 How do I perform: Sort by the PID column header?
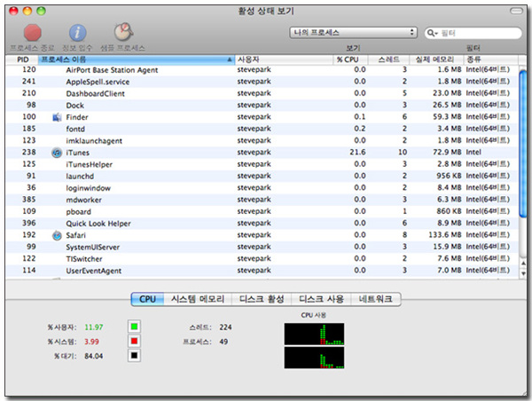point(23,59)
